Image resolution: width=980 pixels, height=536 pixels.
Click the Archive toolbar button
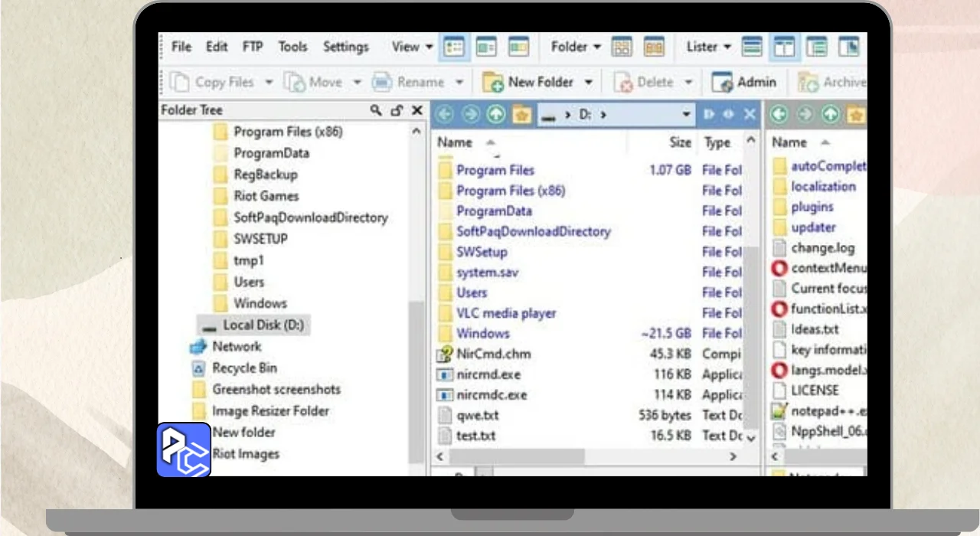[x=831, y=82]
